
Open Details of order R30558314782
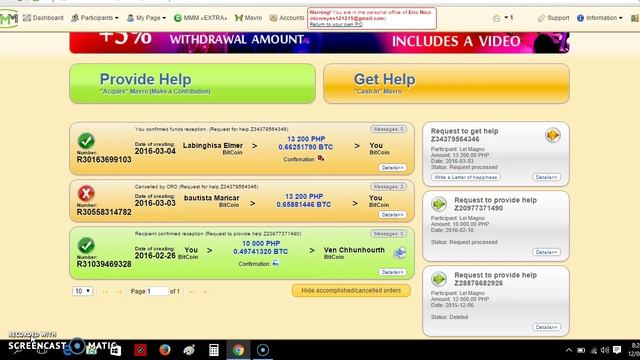pos(392,215)
